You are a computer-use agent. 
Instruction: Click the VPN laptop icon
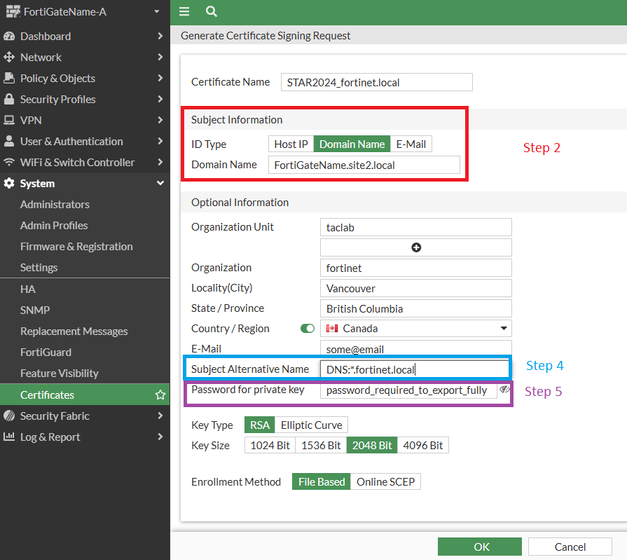click(x=9, y=120)
